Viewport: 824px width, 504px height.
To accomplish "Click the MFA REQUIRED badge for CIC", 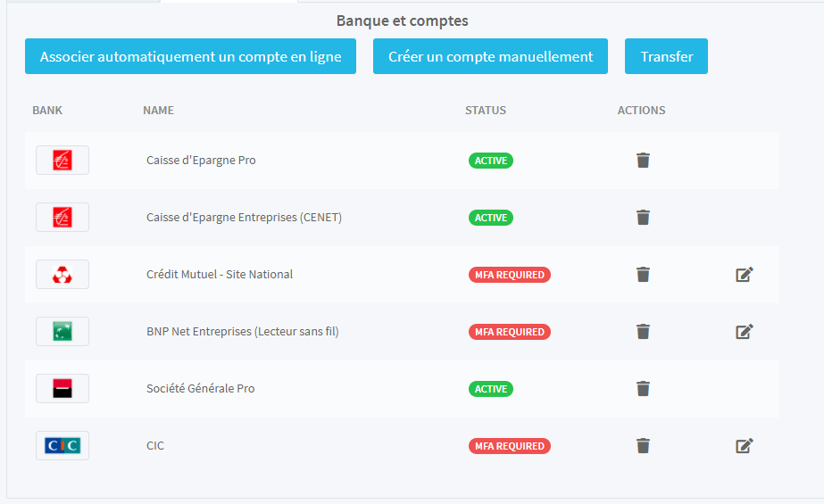I will click(509, 446).
